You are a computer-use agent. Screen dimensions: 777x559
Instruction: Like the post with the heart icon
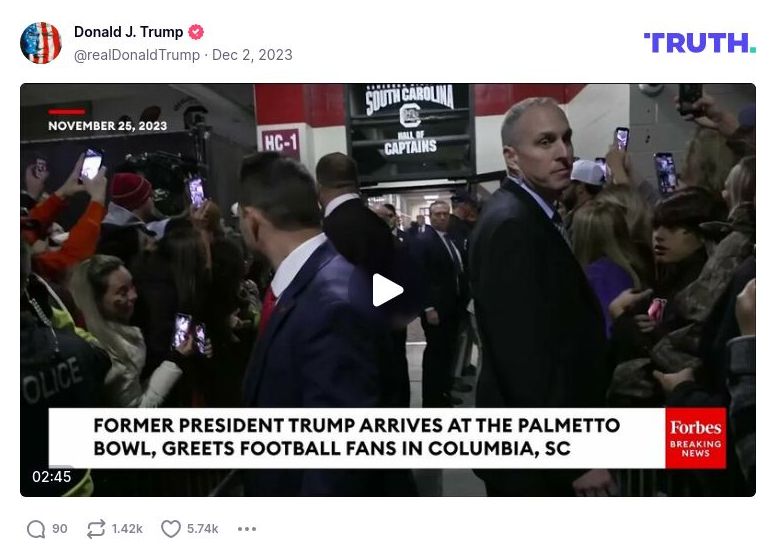point(170,529)
